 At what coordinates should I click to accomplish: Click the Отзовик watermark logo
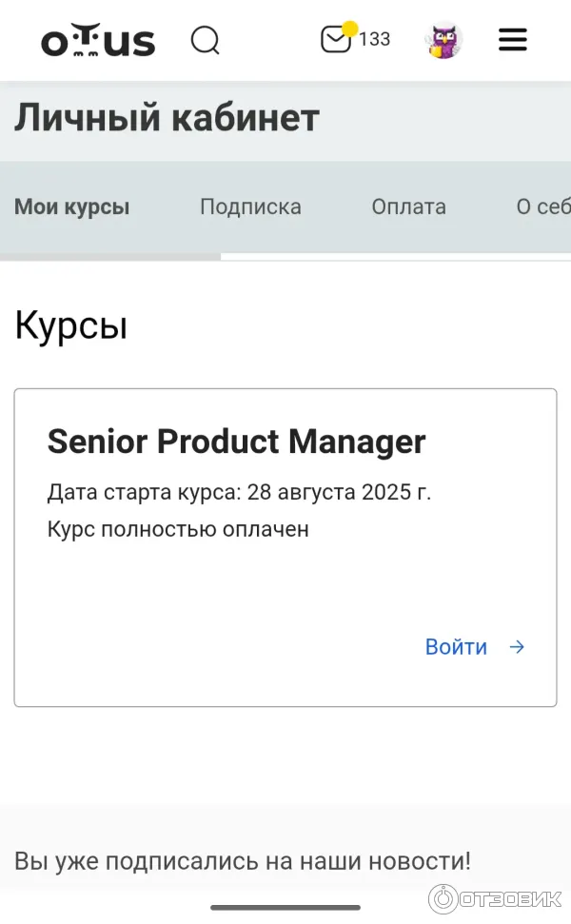pos(498,899)
